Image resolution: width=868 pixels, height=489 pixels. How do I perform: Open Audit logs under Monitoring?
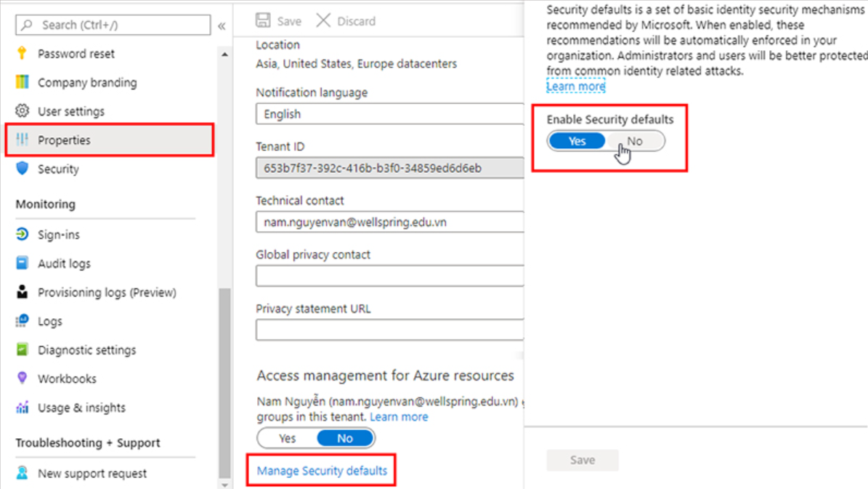click(x=64, y=264)
